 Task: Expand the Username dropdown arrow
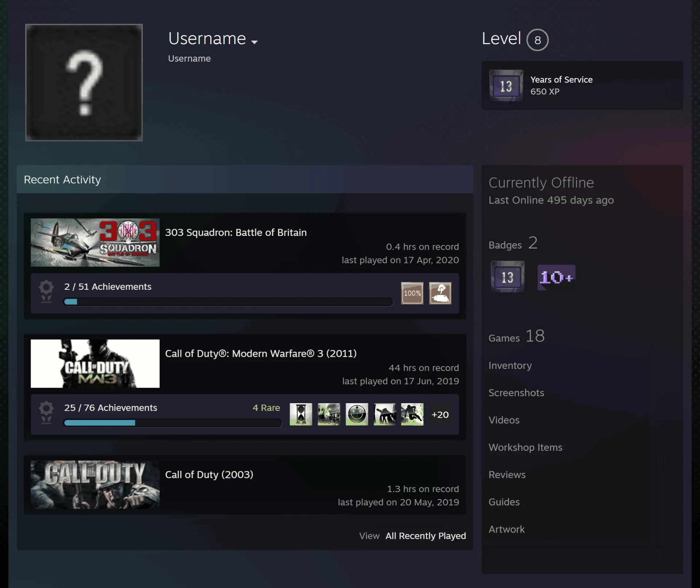point(254,42)
